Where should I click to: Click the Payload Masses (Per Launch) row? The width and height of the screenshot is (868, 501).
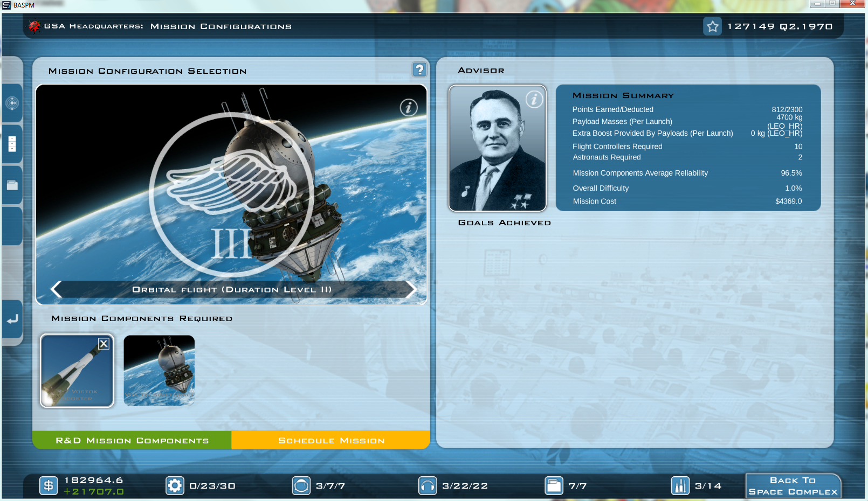click(687, 122)
